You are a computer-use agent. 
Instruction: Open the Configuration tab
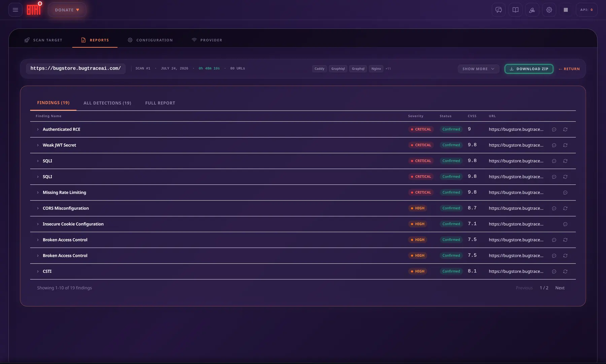click(150, 40)
